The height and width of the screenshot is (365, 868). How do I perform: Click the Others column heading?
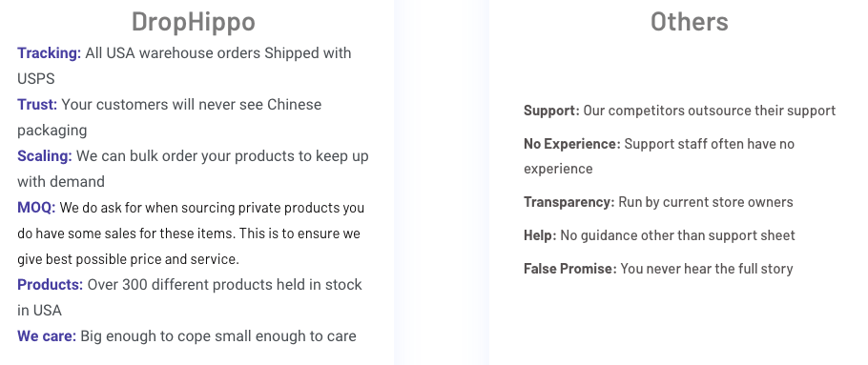690,22
